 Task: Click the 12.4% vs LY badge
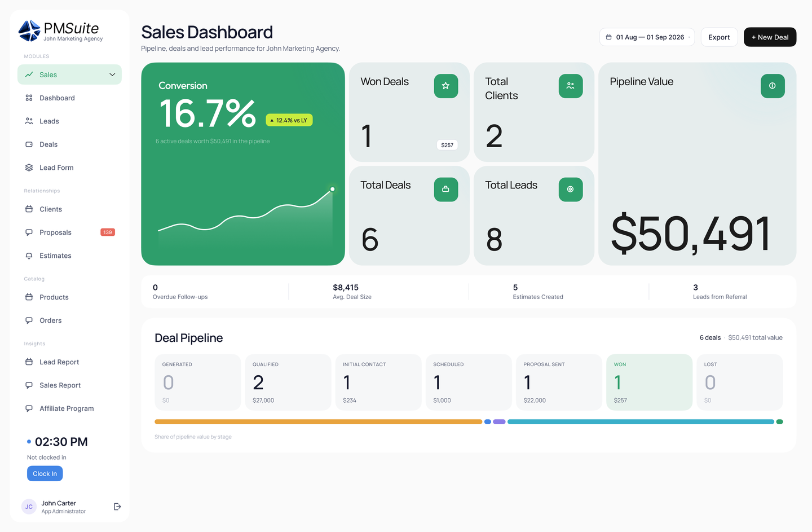click(x=289, y=120)
